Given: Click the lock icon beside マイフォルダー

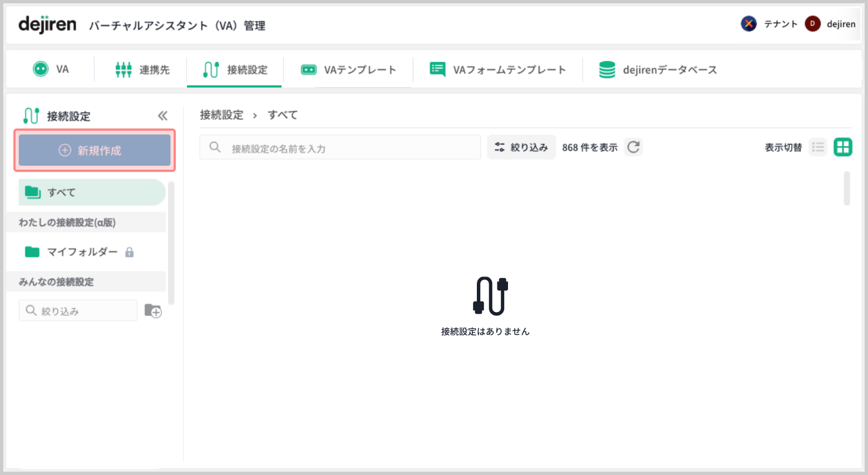Looking at the screenshot, I should click(x=130, y=253).
